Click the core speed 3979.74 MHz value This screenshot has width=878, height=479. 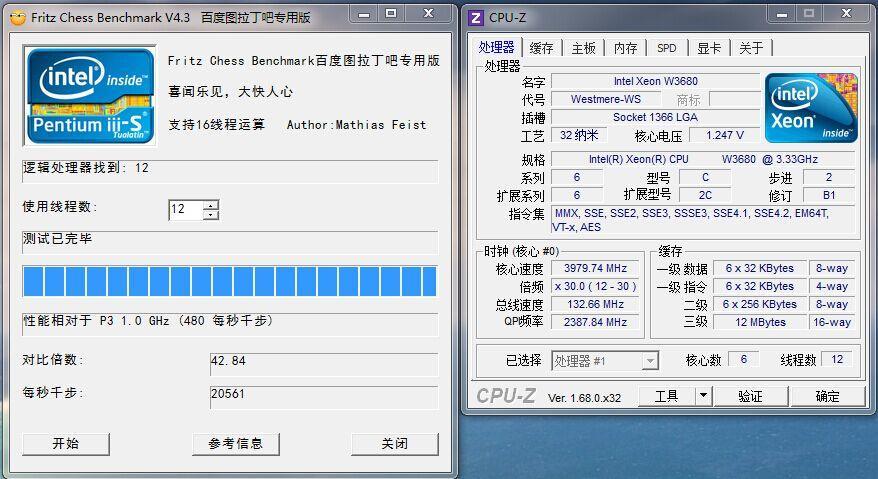pyautogui.click(x=595, y=268)
